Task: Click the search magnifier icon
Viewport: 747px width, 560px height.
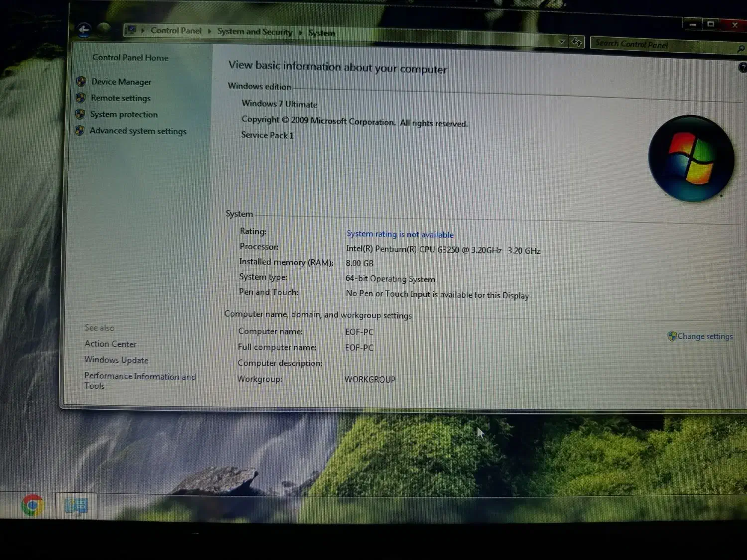Action: (741, 48)
